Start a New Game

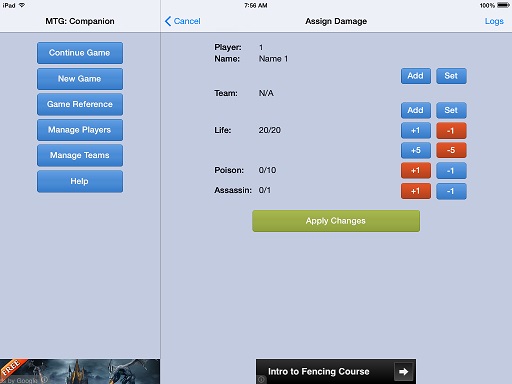coord(80,79)
